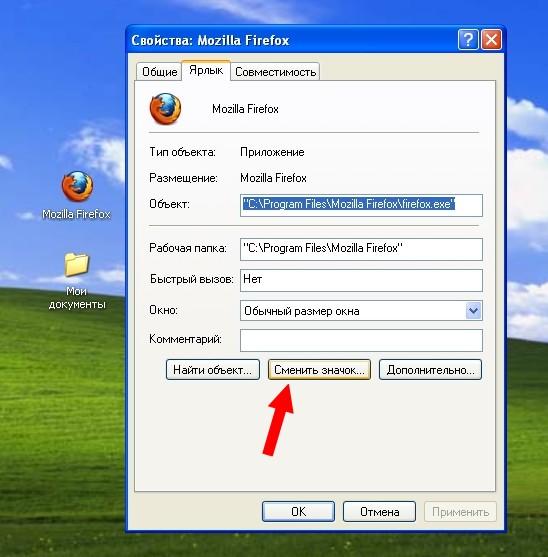Screen dimensions: 548x557
Task: Click the Комментарий text field
Action: point(361,340)
